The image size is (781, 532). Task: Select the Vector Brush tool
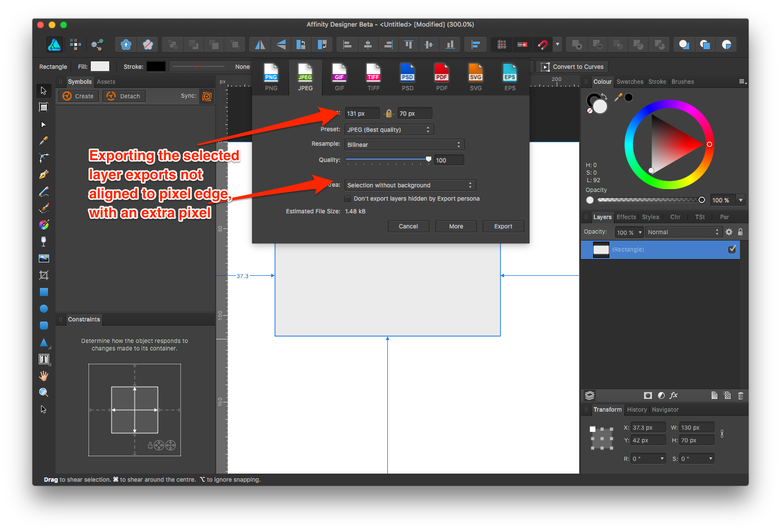43,208
